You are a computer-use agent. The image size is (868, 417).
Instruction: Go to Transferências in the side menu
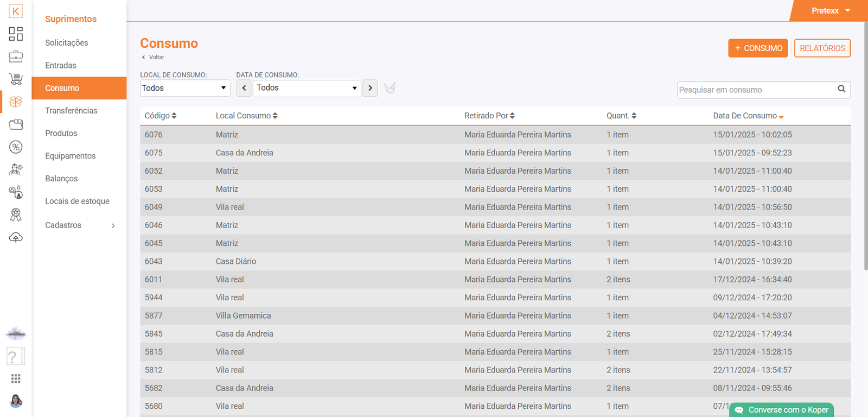tap(71, 111)
